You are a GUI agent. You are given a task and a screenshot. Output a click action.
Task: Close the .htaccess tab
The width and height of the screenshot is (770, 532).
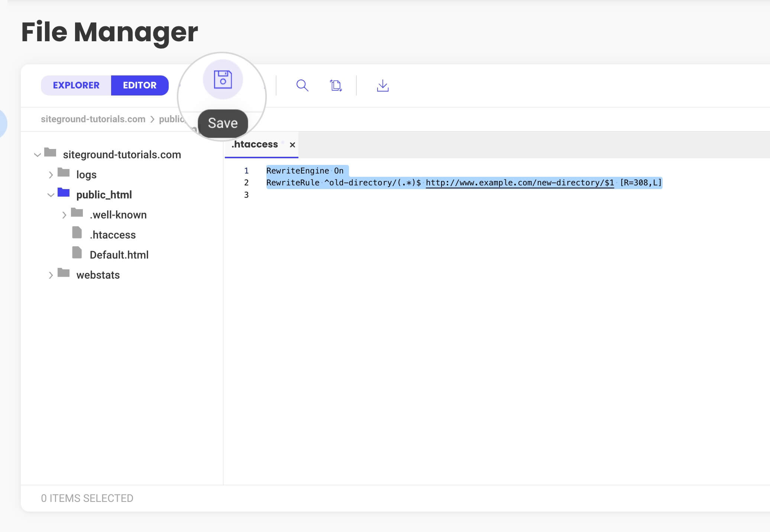coord(292,145)
